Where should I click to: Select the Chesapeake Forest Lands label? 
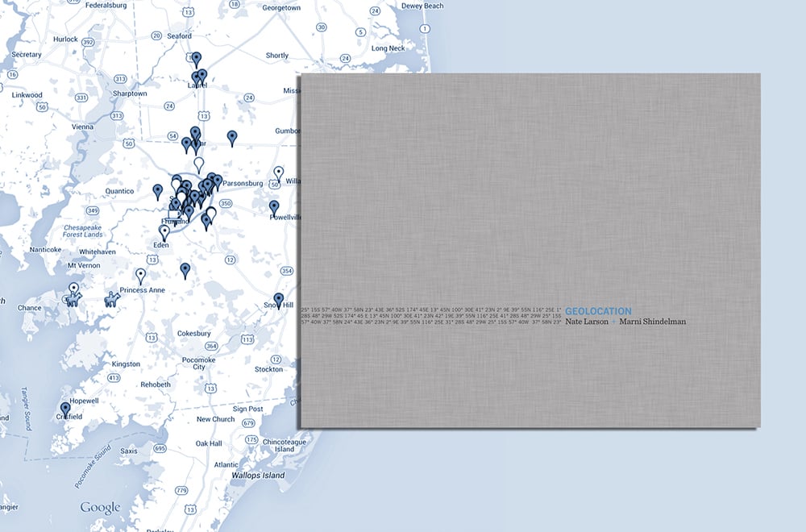83,231
